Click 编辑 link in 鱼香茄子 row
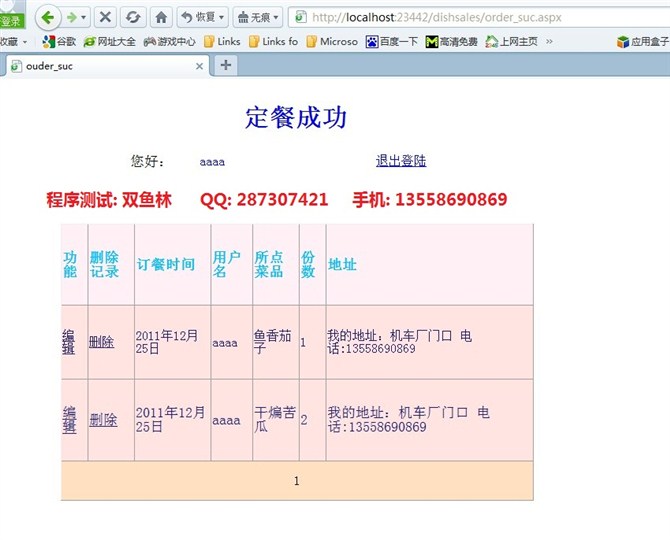This screenshot has height=540, width=670. point(68,342)
